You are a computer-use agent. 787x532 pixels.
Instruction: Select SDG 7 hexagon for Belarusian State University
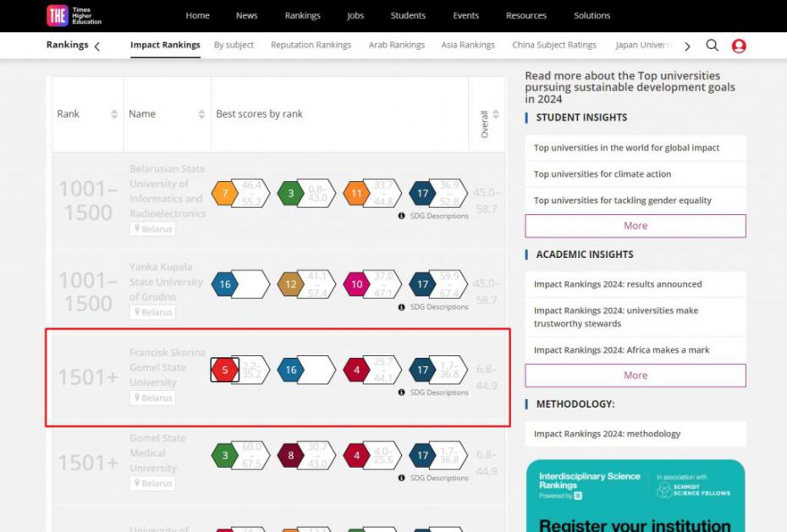click(225, 193)
